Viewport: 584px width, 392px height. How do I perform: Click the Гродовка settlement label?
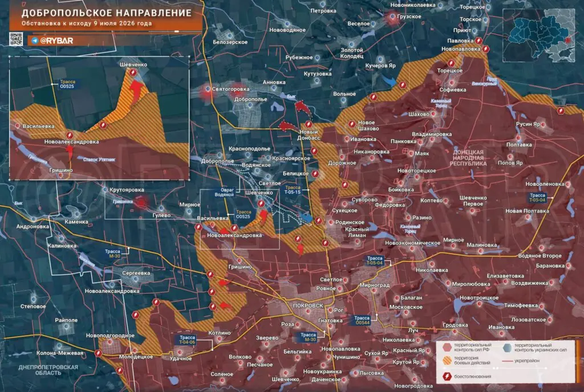455,325
